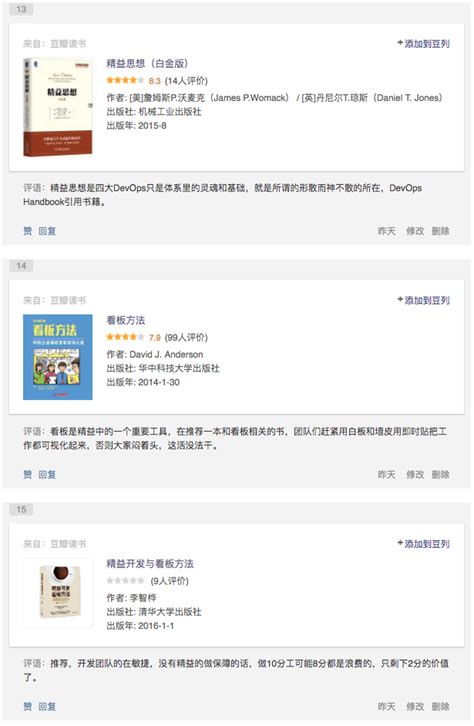Delete item 13 from the list
The width and height of the screenshot is (474, 726).
(x=441, y=231)
